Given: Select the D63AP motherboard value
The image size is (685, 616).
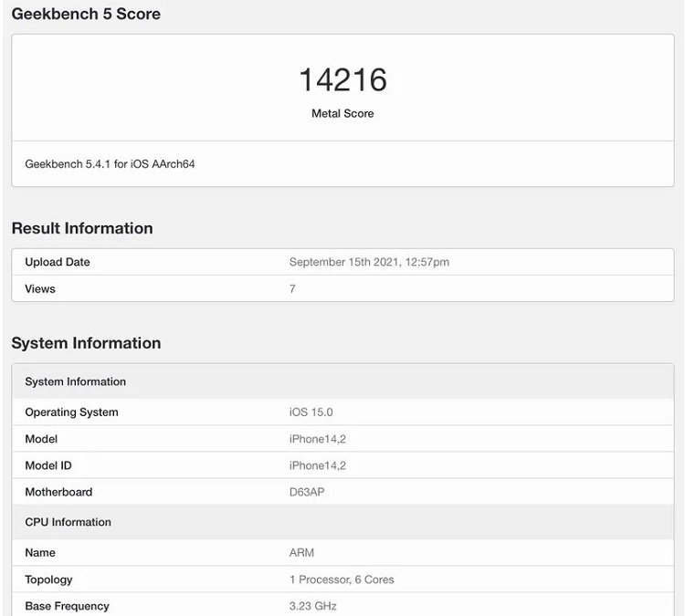Looking at the screenshot, I should click(307, 492).
